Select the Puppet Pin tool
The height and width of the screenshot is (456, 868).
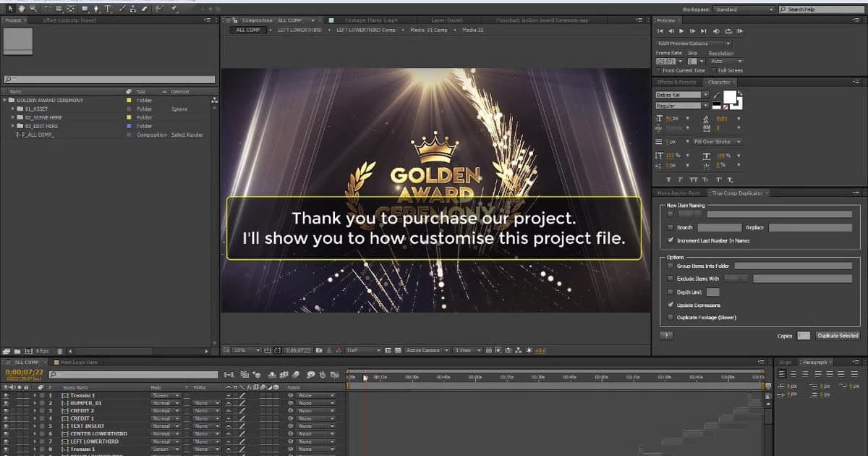click(x=174, y=9)
